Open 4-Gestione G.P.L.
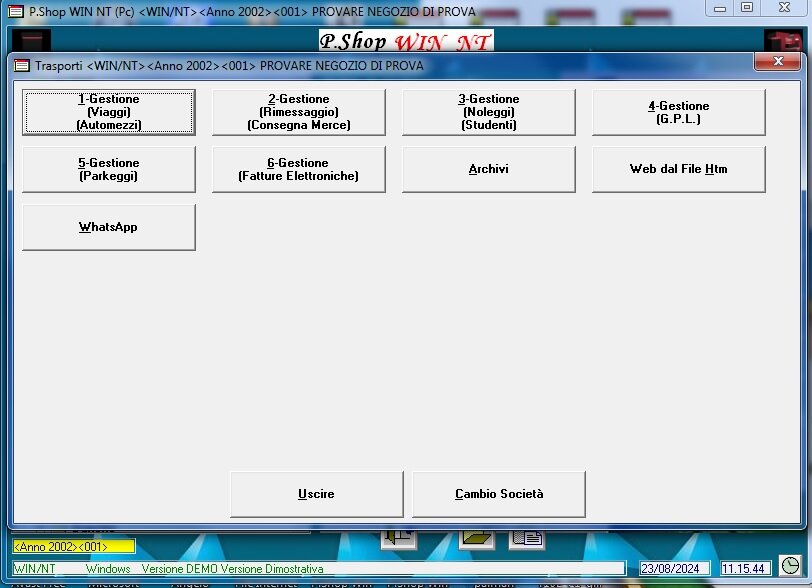 point(678,112)
